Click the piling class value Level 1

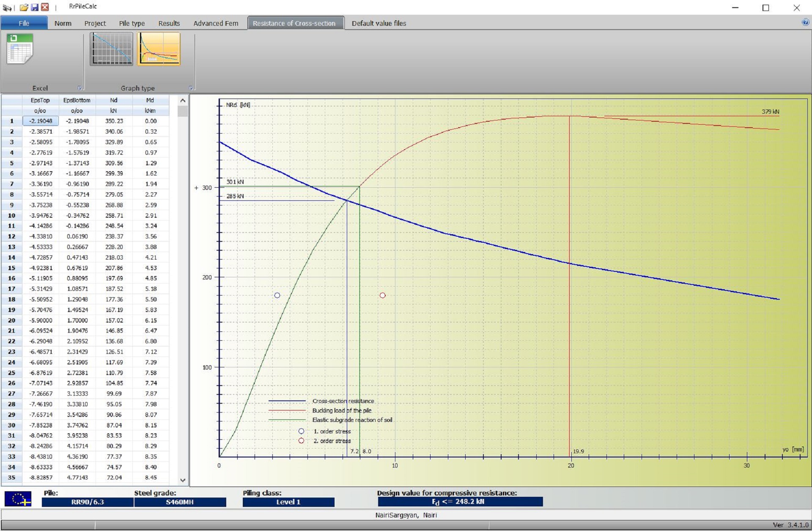288,502
